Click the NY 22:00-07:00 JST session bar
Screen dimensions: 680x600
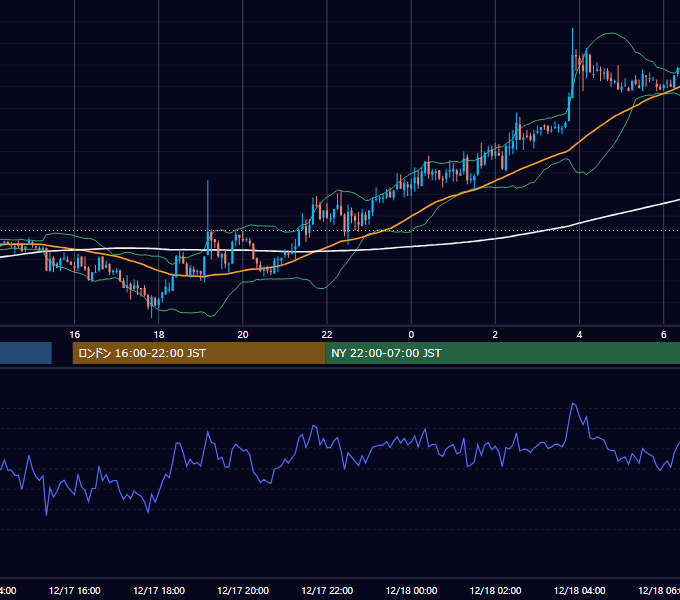pos(502,353)
